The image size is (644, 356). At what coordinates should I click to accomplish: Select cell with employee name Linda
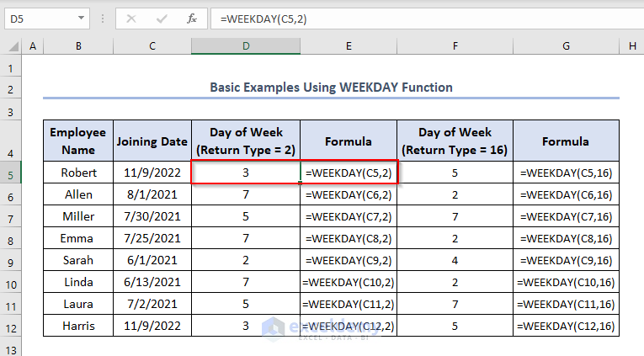78,283
